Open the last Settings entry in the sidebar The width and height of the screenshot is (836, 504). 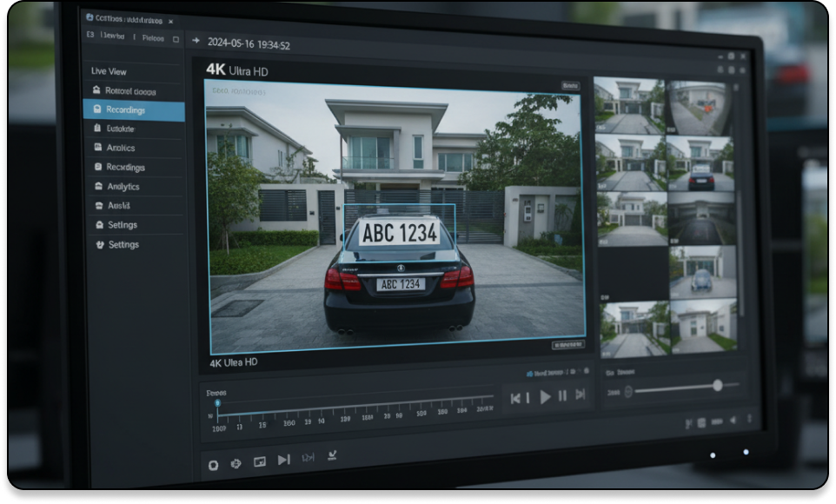[123, 245]
